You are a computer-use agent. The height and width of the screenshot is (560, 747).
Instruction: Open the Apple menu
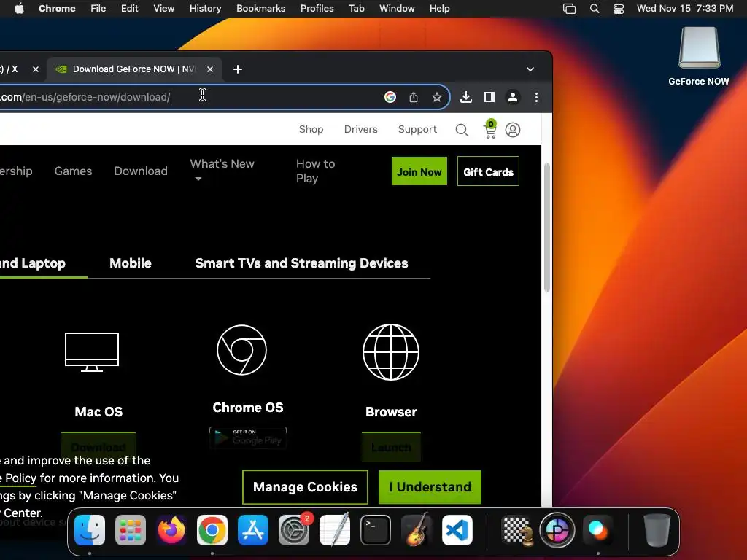(19, 9)
